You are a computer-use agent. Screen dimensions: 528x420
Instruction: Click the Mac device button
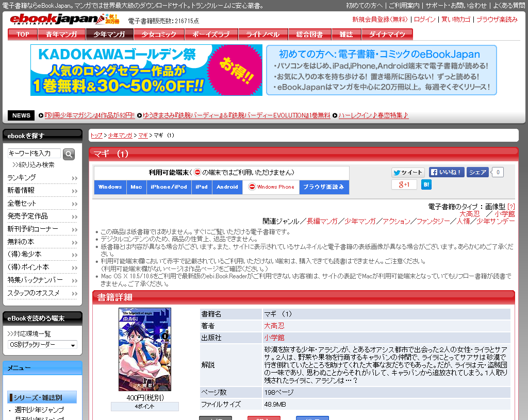pyautogui.click(x=136, y=187)
